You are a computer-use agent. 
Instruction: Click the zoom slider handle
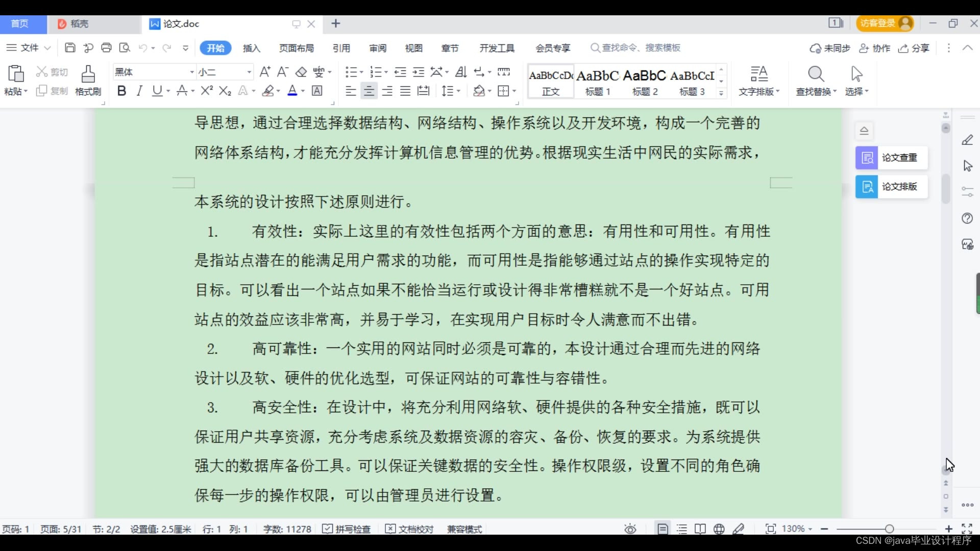889,529
